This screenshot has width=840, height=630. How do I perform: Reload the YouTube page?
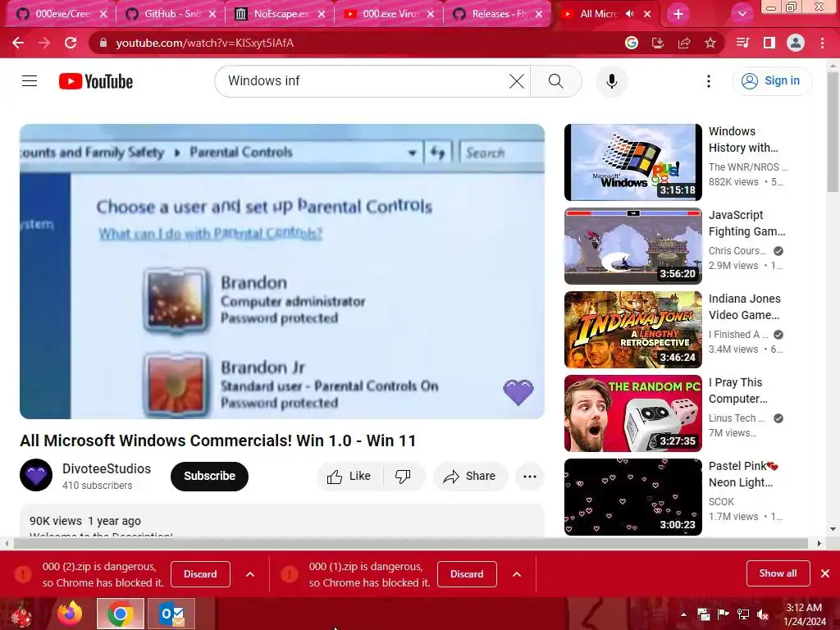[71, 43]
